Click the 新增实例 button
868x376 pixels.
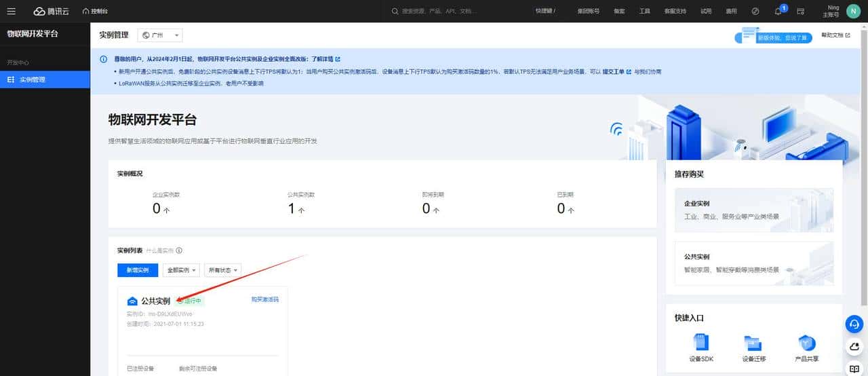tap(138, 270)
